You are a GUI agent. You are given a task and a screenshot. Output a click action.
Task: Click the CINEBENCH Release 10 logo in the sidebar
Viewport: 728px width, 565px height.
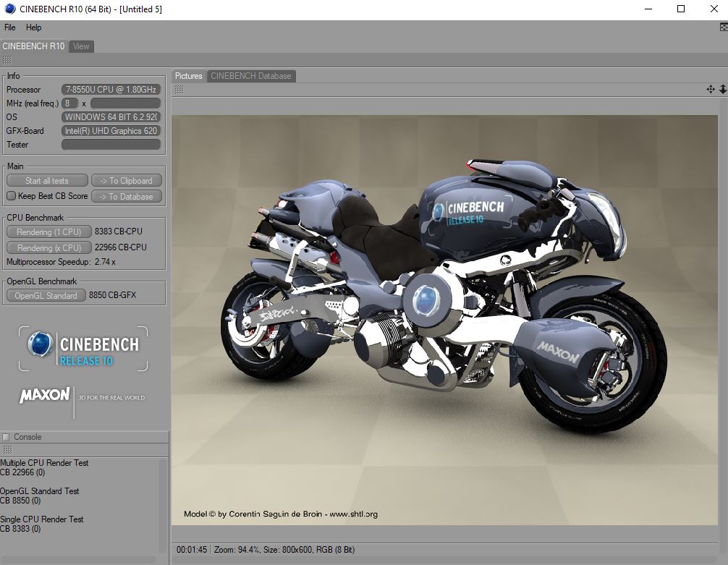tap(83, 349)
